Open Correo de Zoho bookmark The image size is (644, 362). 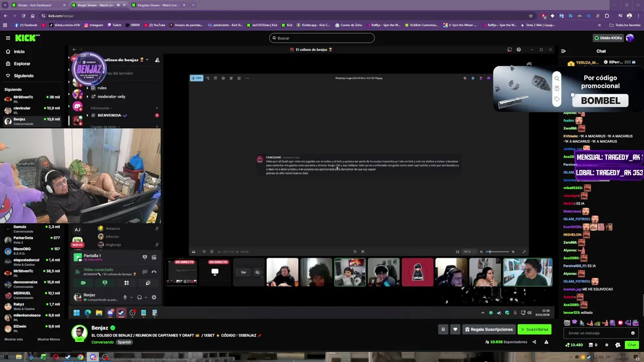click(348, 25)
